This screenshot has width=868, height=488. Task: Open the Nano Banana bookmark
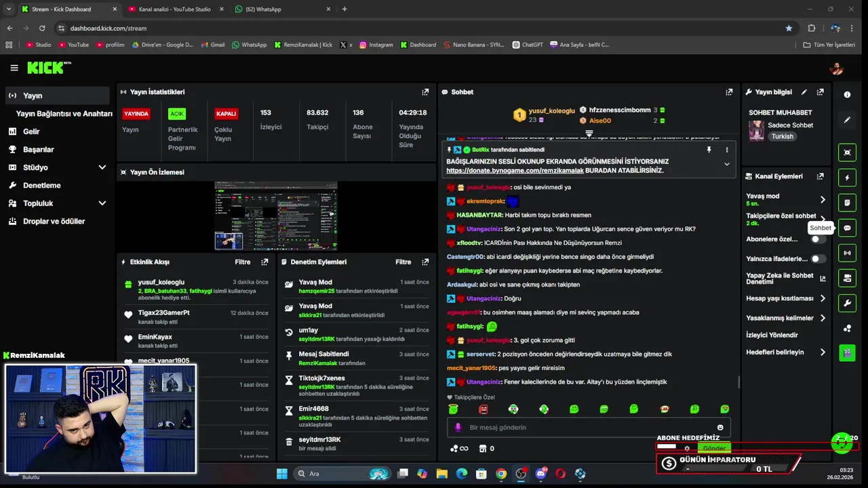click(x=474, y=45)
